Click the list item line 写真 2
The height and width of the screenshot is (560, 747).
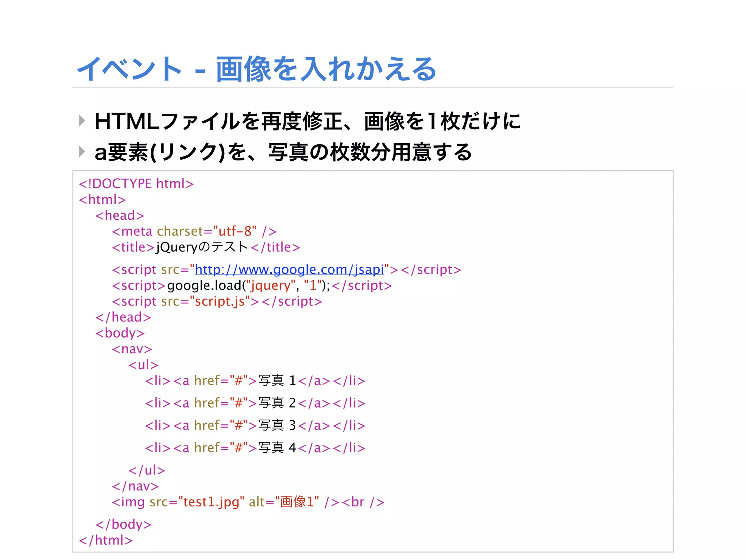[x=255, y=403]
